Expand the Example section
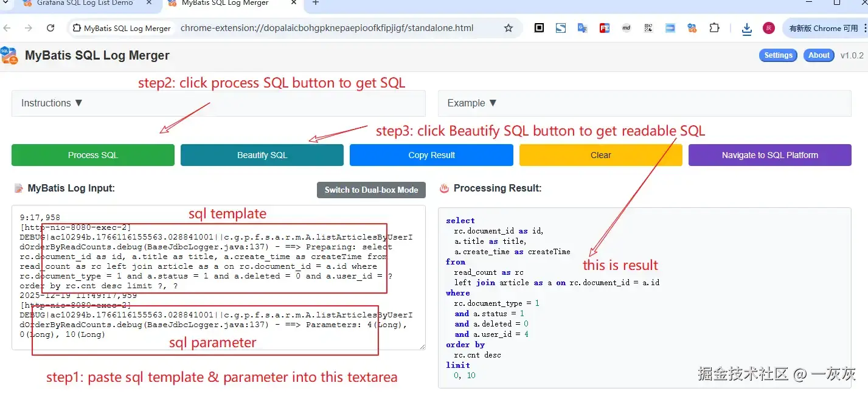The image size is (868, 394). click(x=644, y=103)
